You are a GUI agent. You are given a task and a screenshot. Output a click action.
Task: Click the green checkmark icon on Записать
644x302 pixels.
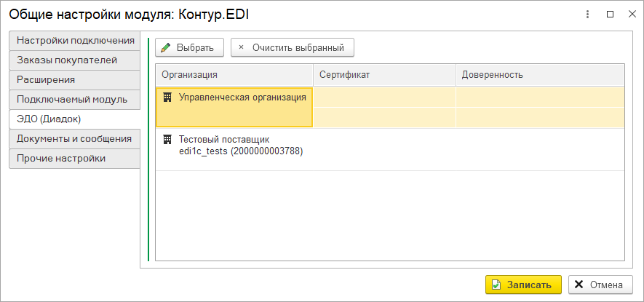496,285
